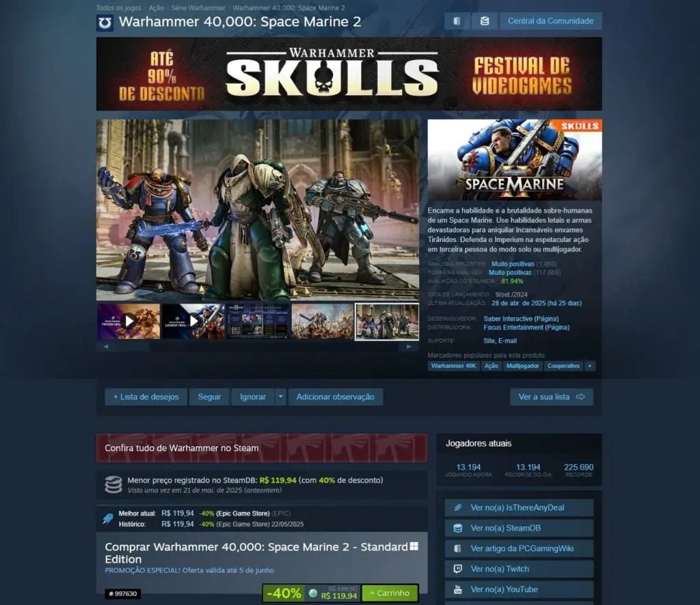Open Ver artigo da PCGamingWiki

point(519,548)
